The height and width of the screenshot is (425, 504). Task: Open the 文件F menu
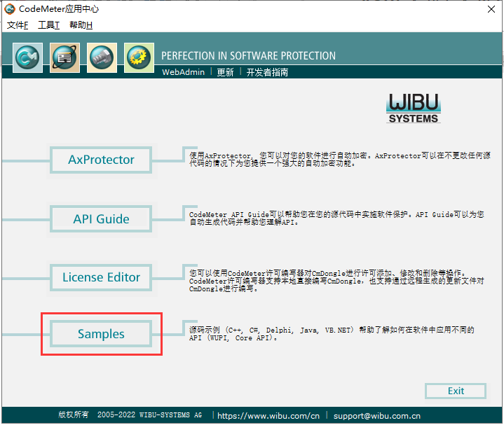[18, 25]
